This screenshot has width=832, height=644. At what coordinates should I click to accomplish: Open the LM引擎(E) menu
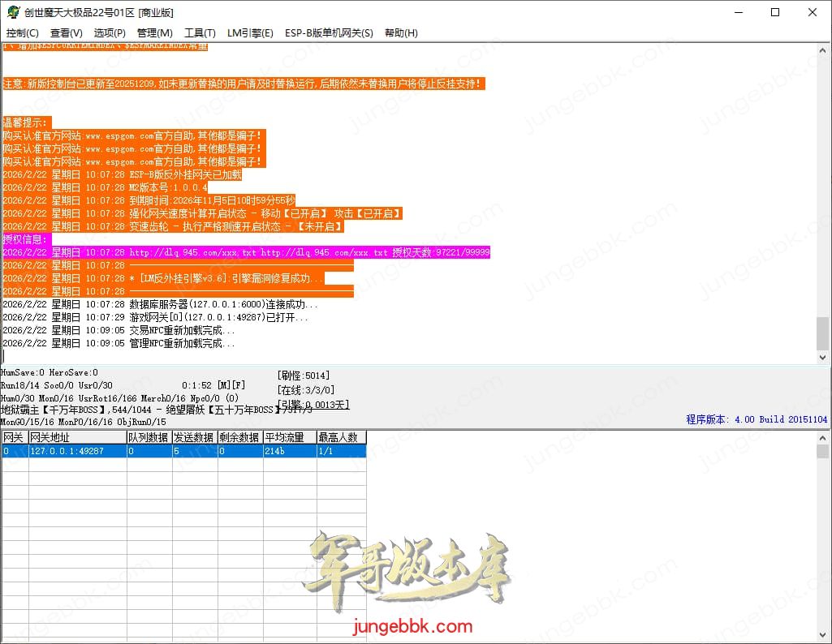click(x=250, y=33)
